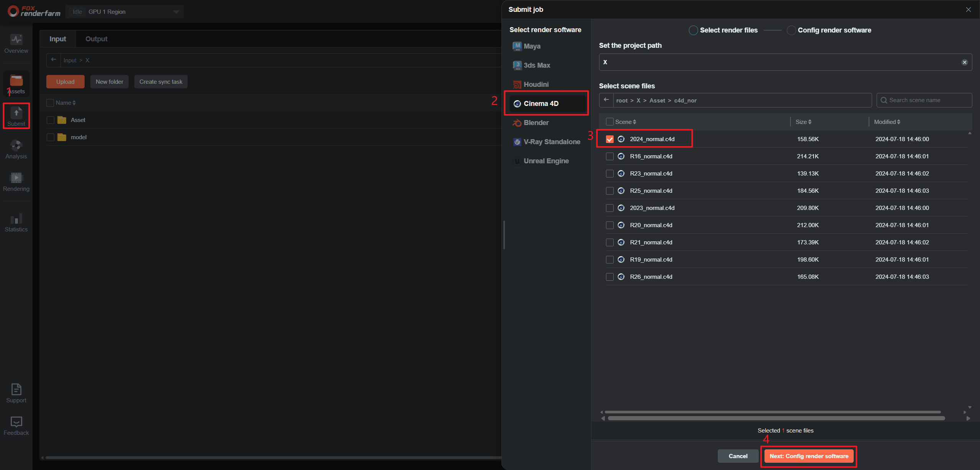Screen dimensions: 980x470
Task: Check the Asset folder checkbox
Action: pos(50,120)
